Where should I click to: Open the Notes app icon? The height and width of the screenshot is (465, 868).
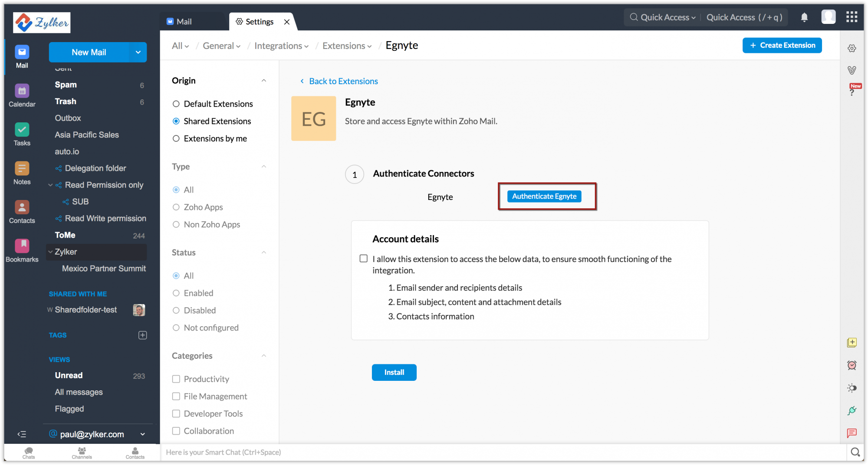22,173
